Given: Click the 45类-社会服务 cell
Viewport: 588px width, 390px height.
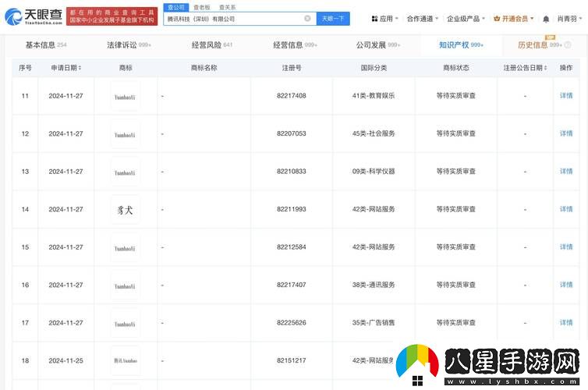Looking at the screenshot, I should pyautogui.click(x=374, y=133).
